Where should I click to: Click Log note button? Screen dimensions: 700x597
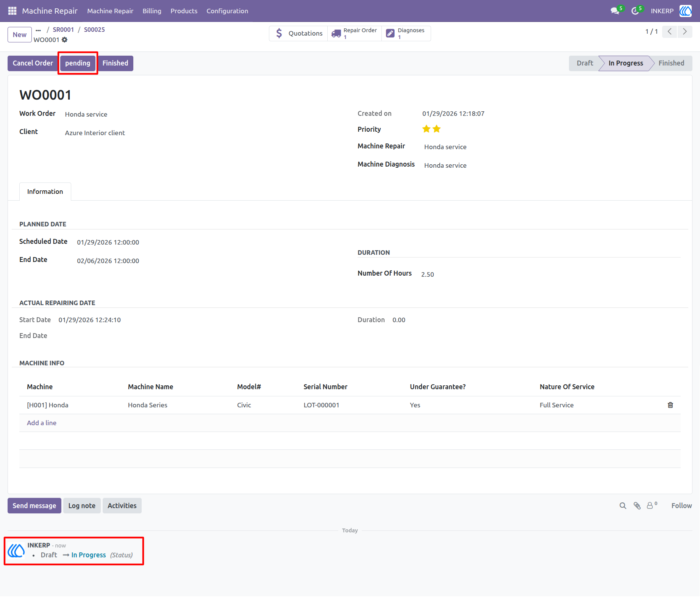pos(82,506)
